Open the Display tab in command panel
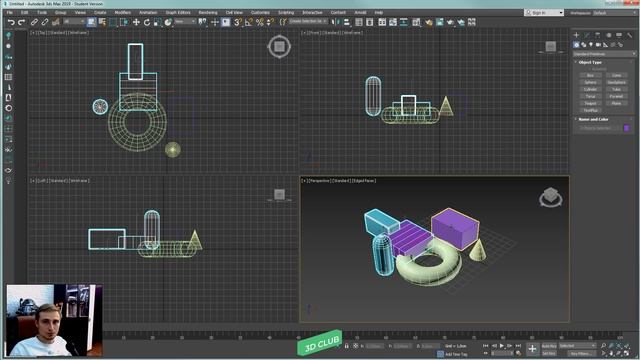Viewport: 640px width, 360px height. pos(619,35)
